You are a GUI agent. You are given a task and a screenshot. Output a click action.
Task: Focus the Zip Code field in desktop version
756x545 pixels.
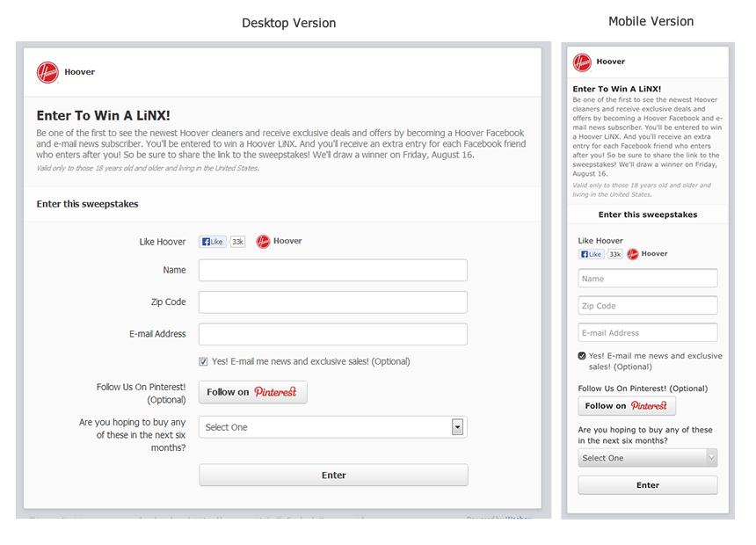[x=333, y=302]
